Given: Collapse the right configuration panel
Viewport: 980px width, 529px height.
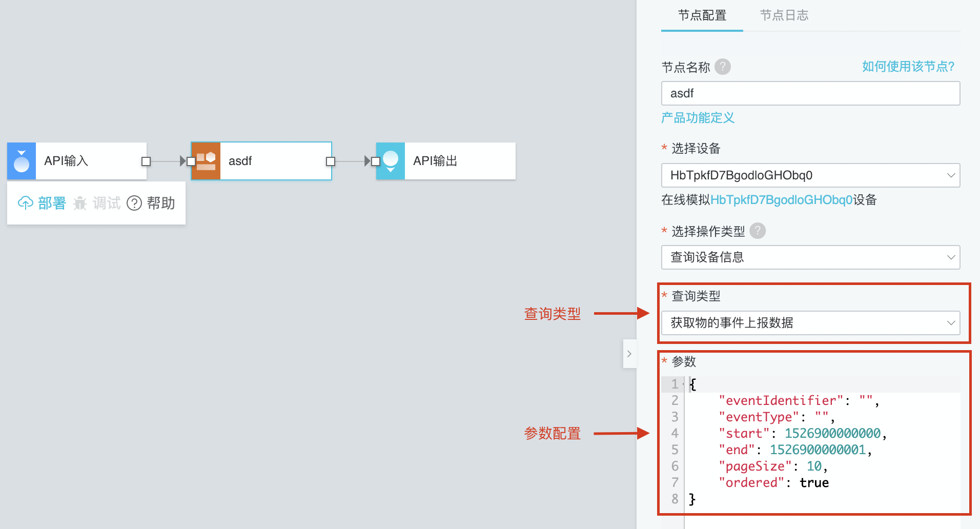Looking at the screenshot, I should point(629,354).
